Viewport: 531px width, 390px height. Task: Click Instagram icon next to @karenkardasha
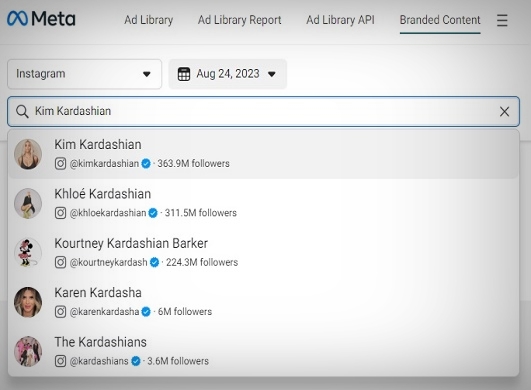[60, 312]
